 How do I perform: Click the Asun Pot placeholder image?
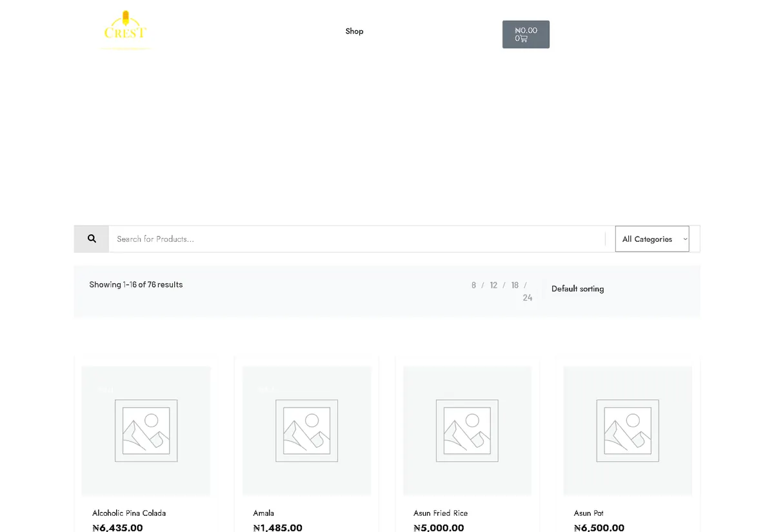tap(628, 431)
